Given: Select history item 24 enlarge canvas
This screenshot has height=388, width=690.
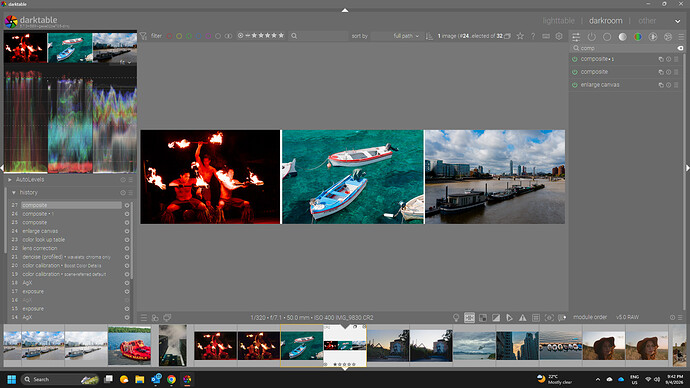Looking at the screenshot, I should coord(71,231).
